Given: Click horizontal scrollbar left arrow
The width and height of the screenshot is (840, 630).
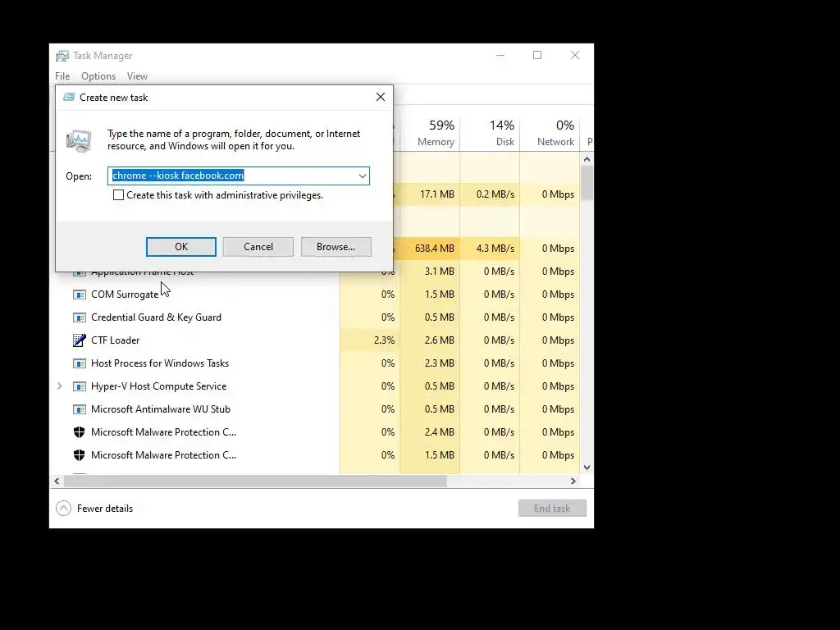Looking at the screenshot, I should (x=57, y=481).
